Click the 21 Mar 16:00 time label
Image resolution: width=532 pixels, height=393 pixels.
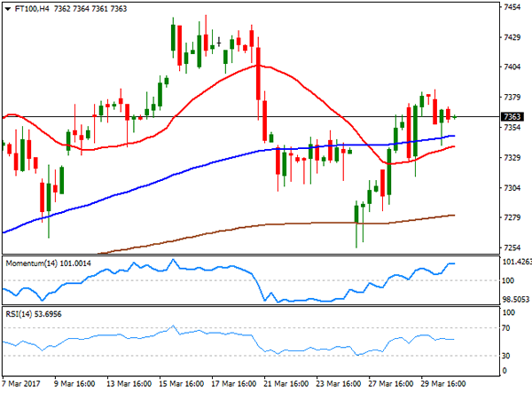tap(286, 384)
